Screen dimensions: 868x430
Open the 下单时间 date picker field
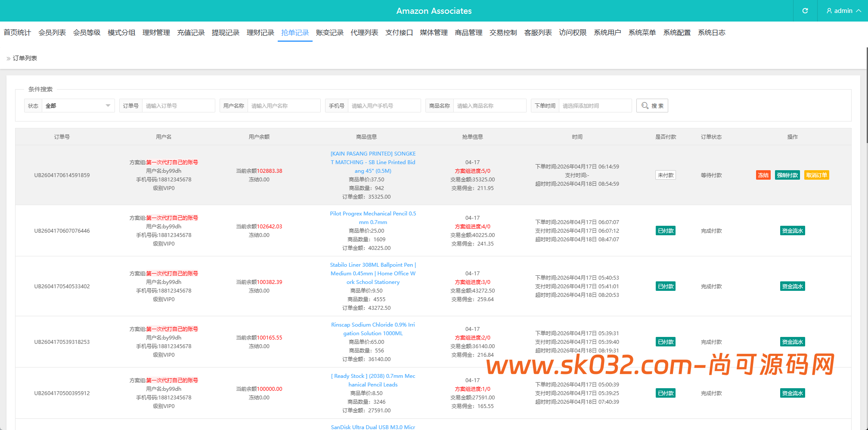595,106
